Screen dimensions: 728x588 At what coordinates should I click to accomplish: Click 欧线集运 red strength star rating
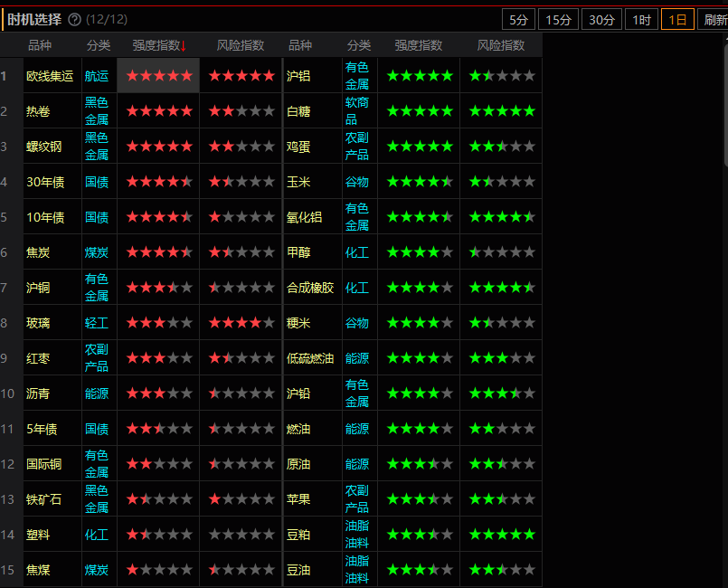tap(159, 76)
